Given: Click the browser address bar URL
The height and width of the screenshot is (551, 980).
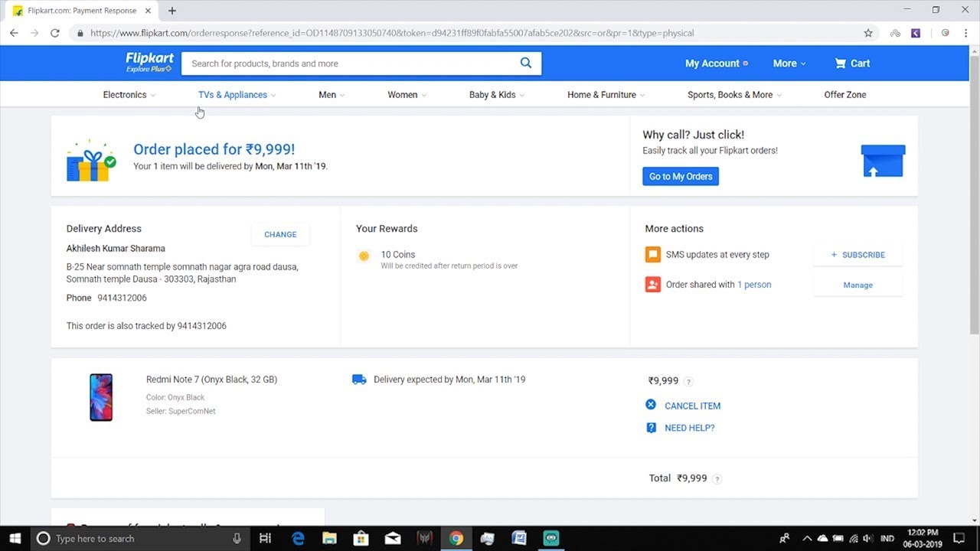Looking at the screenshot, I should 392,33.
